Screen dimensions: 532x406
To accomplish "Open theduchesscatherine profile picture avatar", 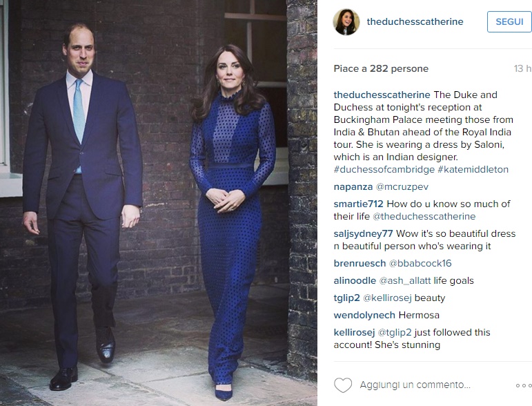I will tap(346, 21).
